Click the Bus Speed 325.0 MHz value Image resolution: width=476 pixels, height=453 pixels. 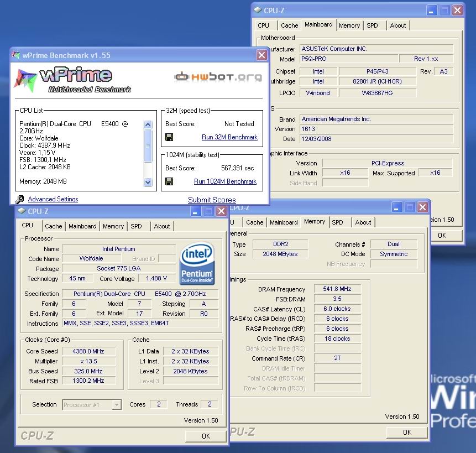[x=88, y=371]
